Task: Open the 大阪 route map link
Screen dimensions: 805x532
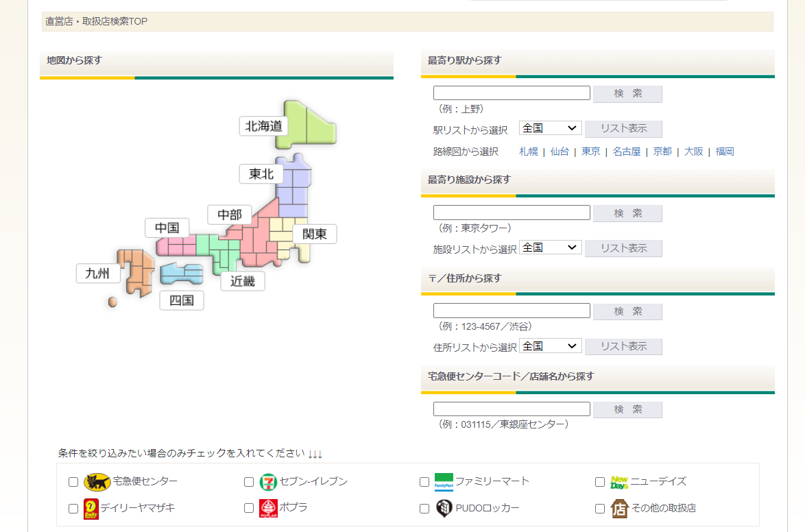Action: [x=694, y=152]
